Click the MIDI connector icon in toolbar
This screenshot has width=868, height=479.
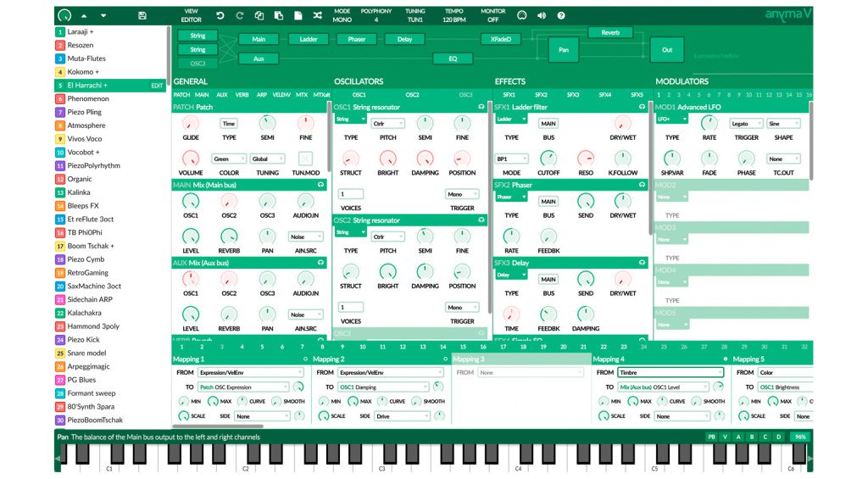coord(521,15)
